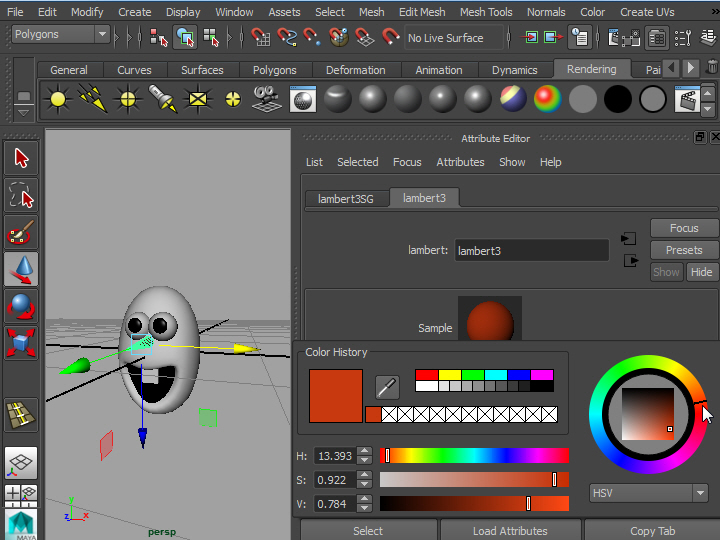Click the Hide toggle button
The image size is (720, 540).
(702, 272)
